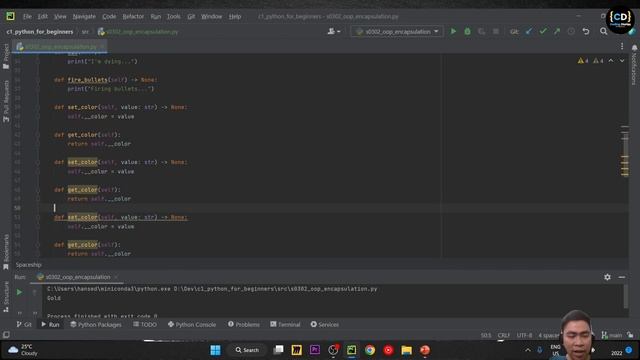Show Git history clock icon
The image size is (640, 360).
571,31
